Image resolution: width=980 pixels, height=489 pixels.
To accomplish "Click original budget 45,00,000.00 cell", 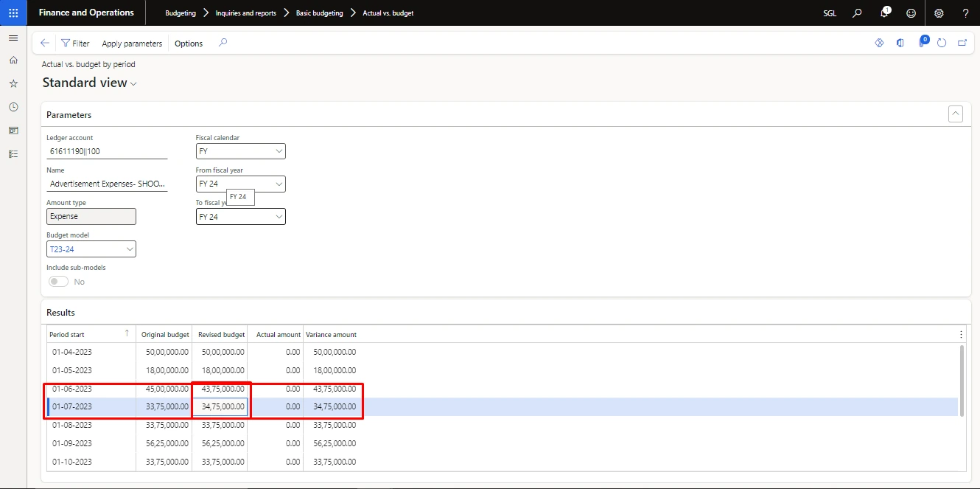I will click(x=164, y=389).
